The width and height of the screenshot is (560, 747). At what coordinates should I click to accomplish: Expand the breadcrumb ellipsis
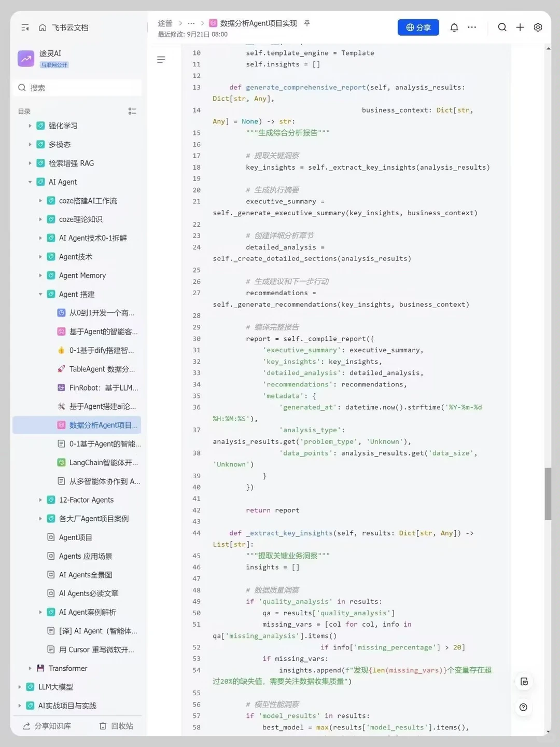[x=191, y=23]
